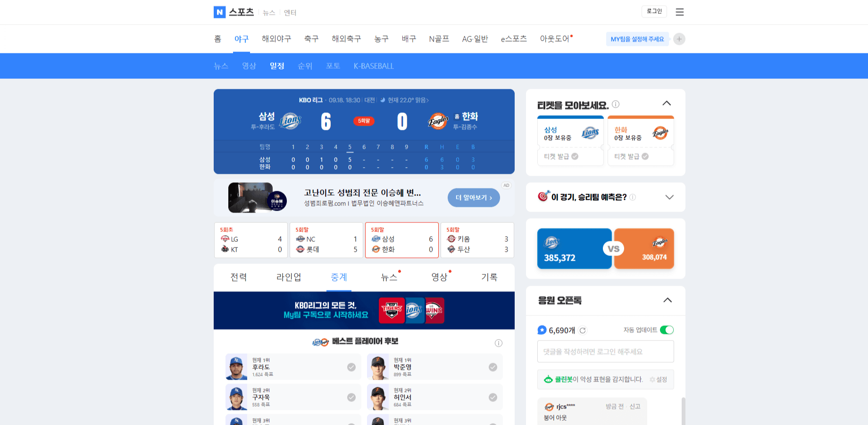Expand the 승리팀 예측 panel
Image resolution: width=868 pixels, height=425 pixels.
pyautogui.click(x=669, y=197)
